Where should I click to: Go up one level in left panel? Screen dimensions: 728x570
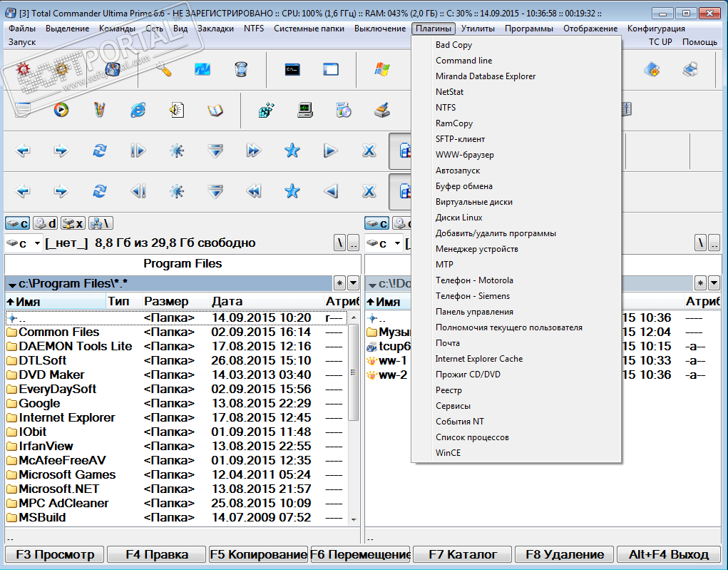(x=354, y=243)
